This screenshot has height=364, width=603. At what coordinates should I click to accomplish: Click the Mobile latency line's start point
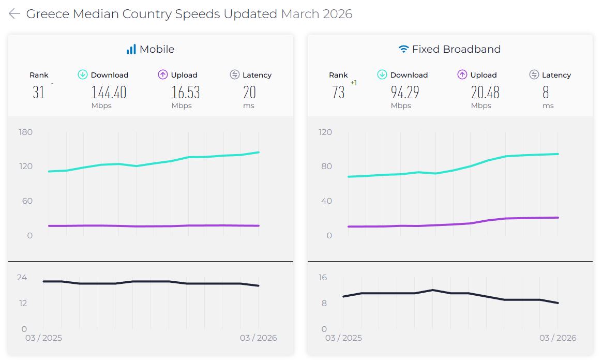click(x=44, y=281)
